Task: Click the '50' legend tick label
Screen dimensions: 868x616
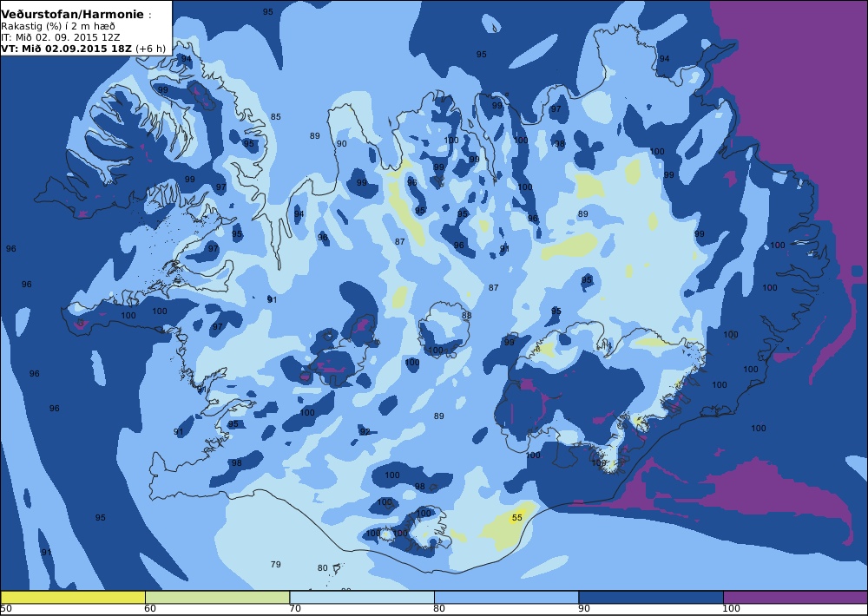Action: click(x=6, y=609)
